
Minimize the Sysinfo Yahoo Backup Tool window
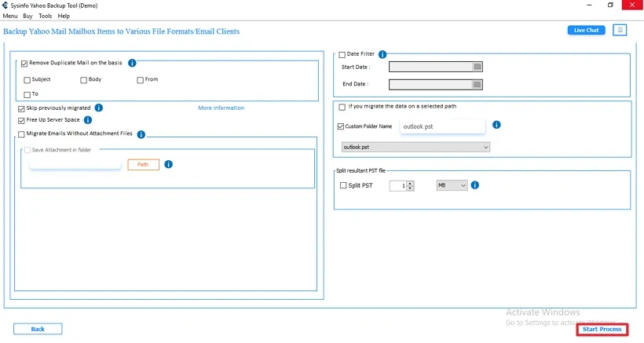pos(589,5)
